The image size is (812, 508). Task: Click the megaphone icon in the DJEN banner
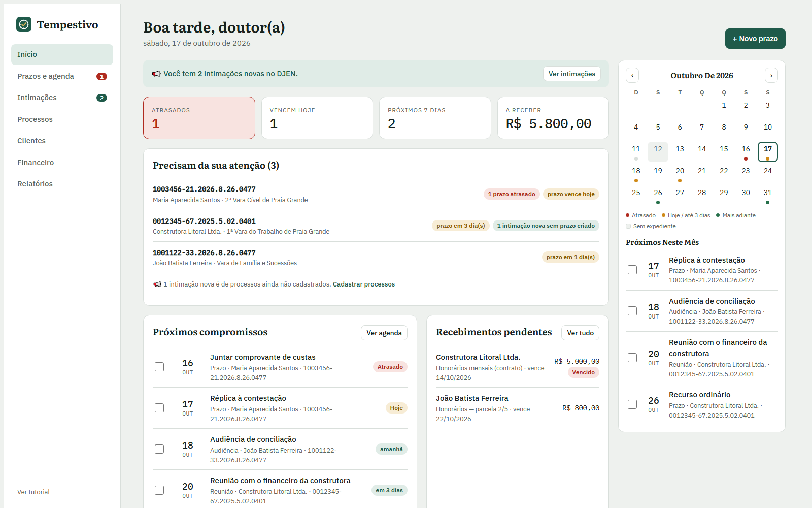(x=156, y=74)
